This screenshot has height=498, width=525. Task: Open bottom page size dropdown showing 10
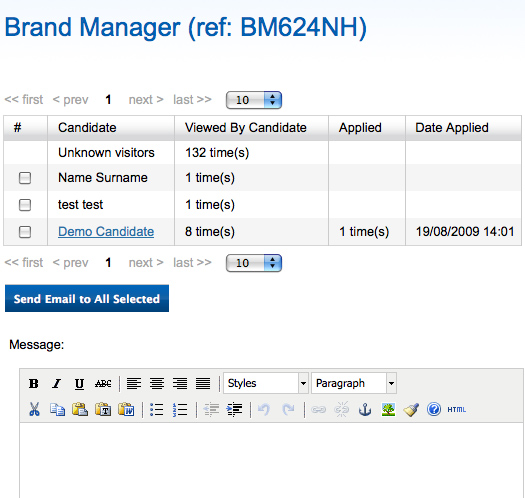(x=254, y=263)
